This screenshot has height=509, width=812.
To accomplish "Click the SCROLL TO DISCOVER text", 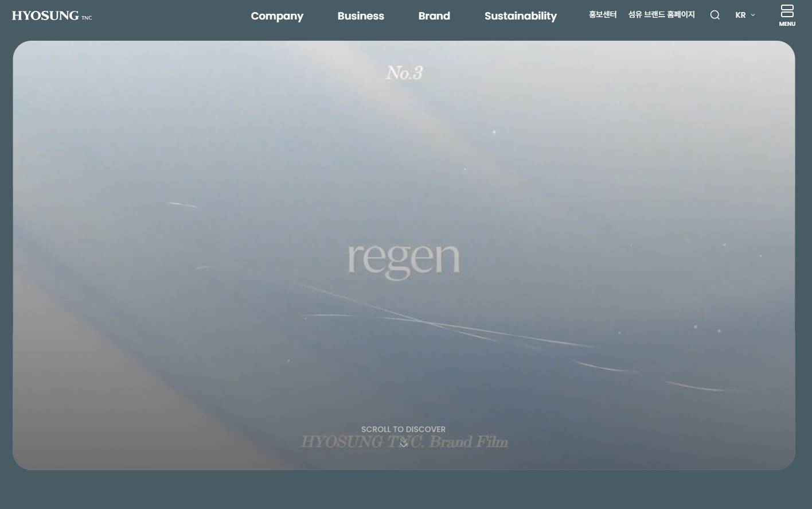I will coord(403,429).
